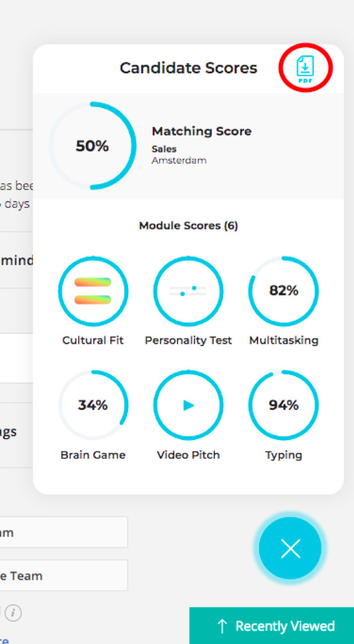Open the Cultural Fit module circle
Viewport: 354px width, 644px height.
pyautogui.click(x=93, y=291)
